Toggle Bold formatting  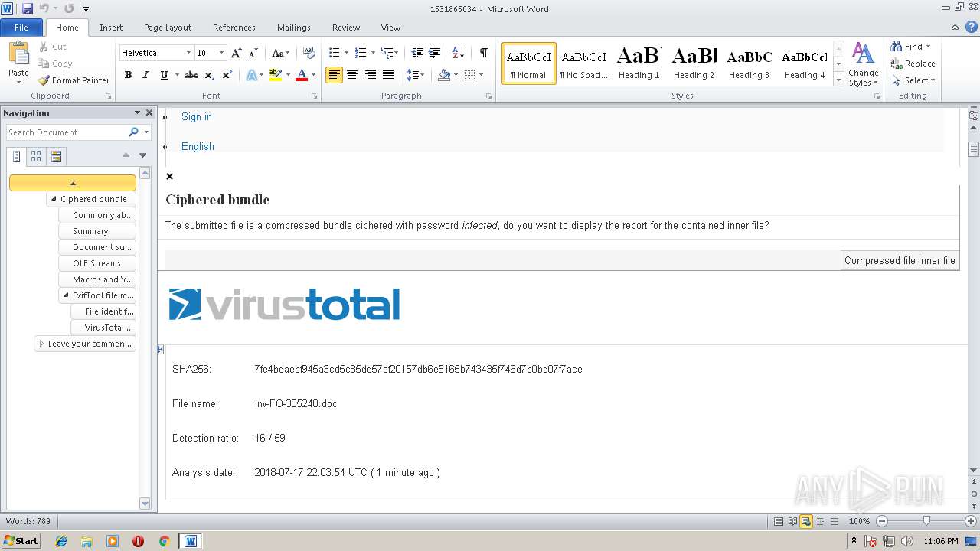(x=128, y=75)
